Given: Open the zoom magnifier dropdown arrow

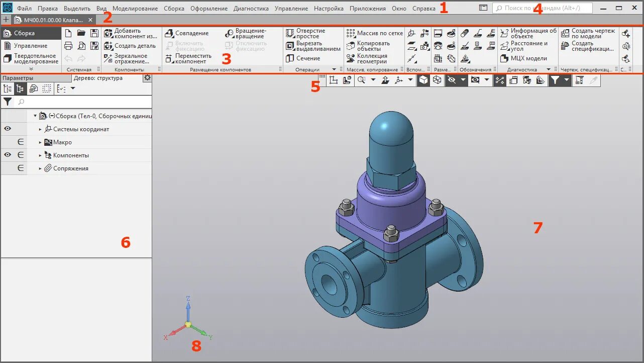Looking at the screenshot, I should click(373, 80).
